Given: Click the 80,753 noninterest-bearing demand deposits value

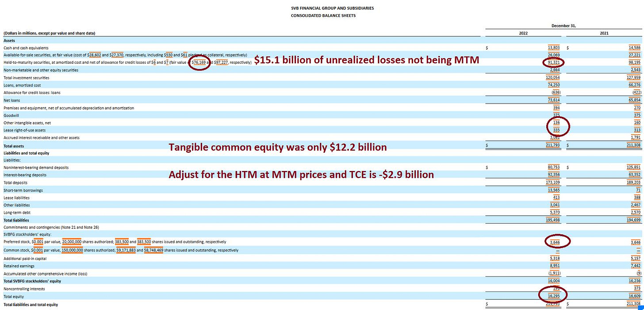Looking at the screenshot, I should click(554, 167).
